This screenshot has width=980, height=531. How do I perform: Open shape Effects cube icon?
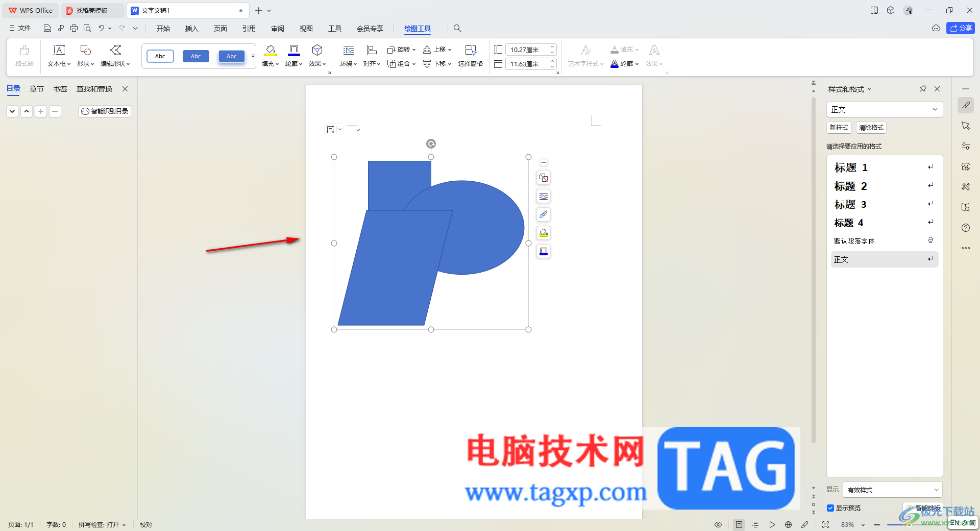point(317,50)
